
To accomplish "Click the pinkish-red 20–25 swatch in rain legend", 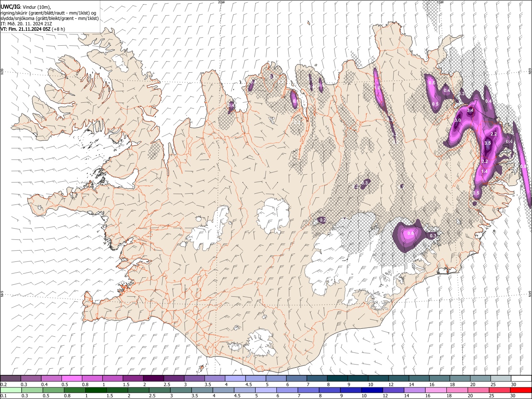I will click(x=500, y=390).
